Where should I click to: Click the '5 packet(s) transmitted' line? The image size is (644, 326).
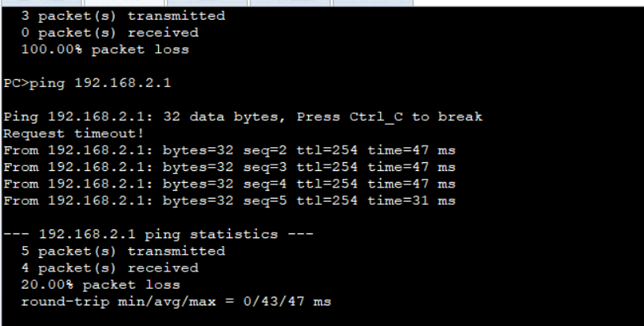click(122, 251)
